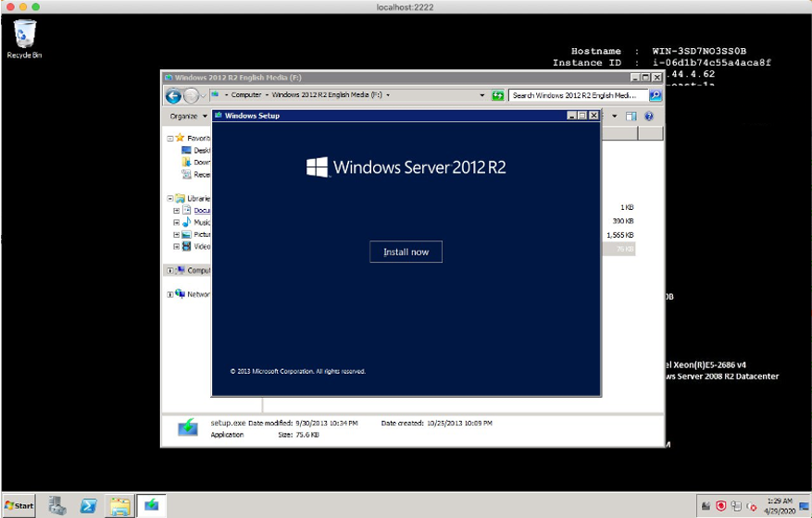Click the Size: 75.6 KB value
812x518 pixels.
pyautogui.click(x=307, y=435)
